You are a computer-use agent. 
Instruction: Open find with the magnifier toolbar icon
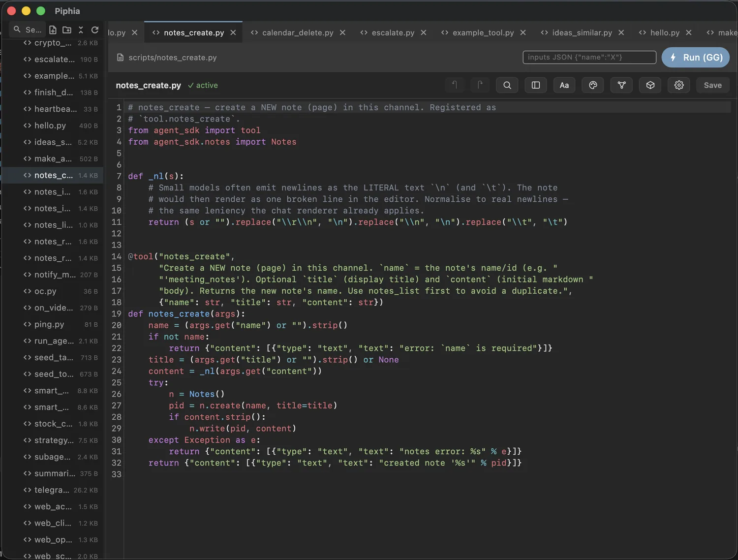click(x=507, y=85)
